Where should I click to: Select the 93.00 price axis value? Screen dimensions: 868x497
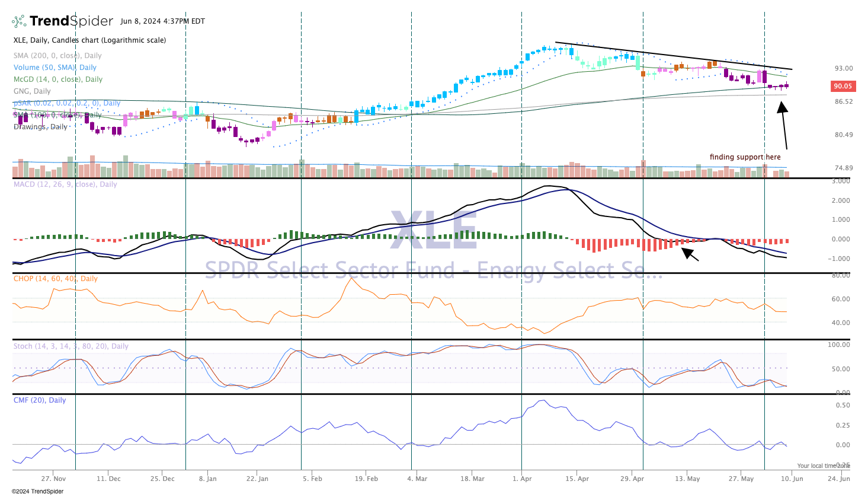tap(844, 68)
